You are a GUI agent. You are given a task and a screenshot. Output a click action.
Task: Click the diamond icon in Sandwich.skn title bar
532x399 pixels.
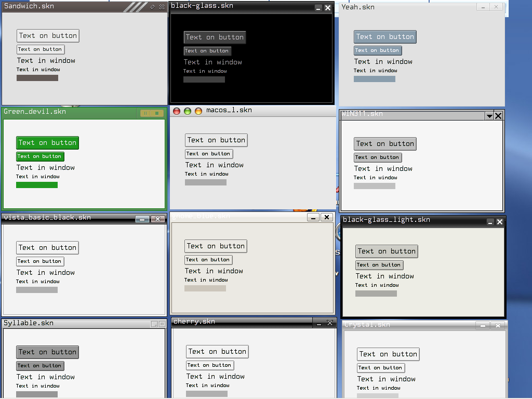pos(153,7)
